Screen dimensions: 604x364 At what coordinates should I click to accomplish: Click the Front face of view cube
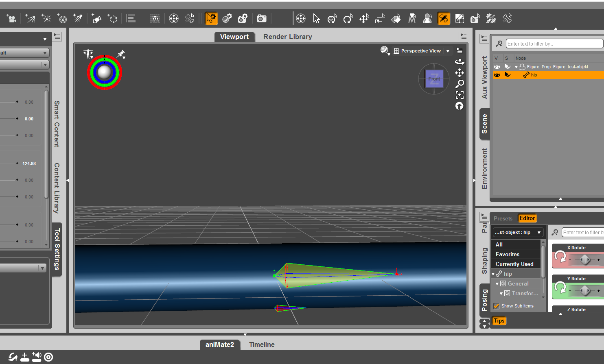coord(434,79)
